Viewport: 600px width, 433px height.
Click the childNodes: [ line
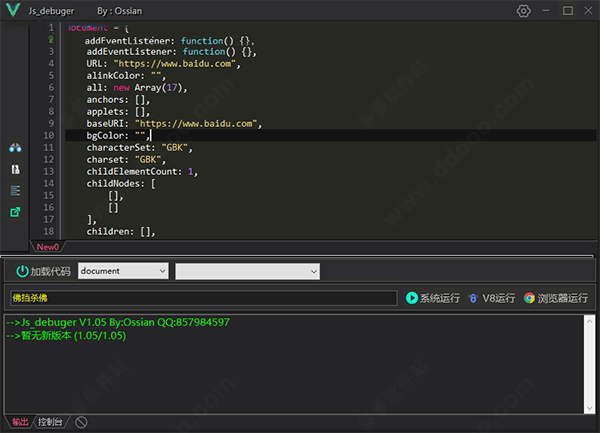(121, 184)
